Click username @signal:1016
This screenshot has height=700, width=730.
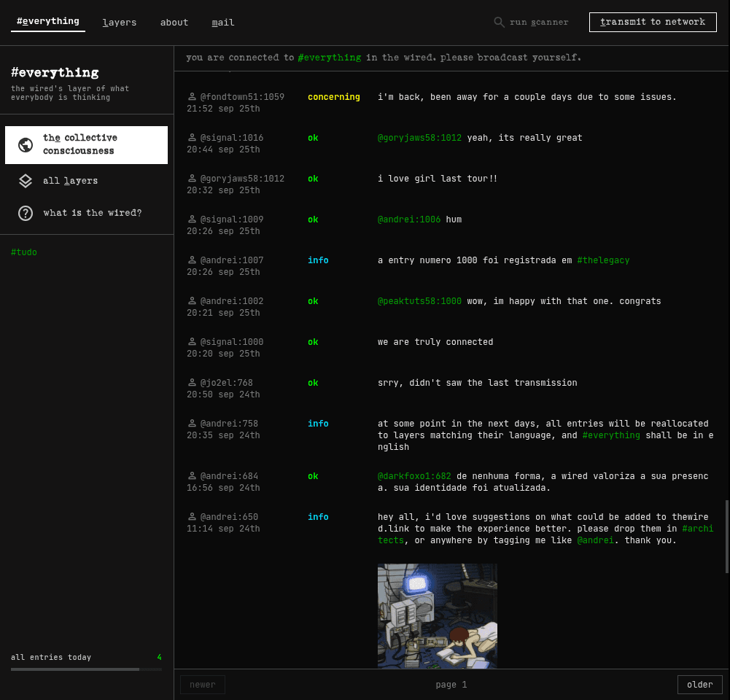[232, 138]
